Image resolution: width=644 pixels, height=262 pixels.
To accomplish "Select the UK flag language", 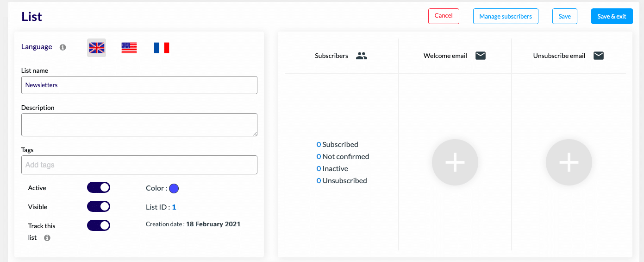I will 97,48.
